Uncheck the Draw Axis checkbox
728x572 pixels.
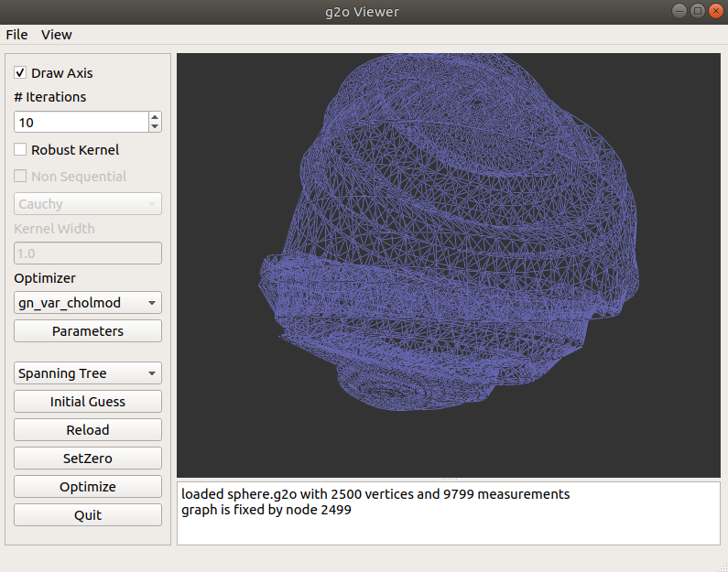tap(21, 73)
